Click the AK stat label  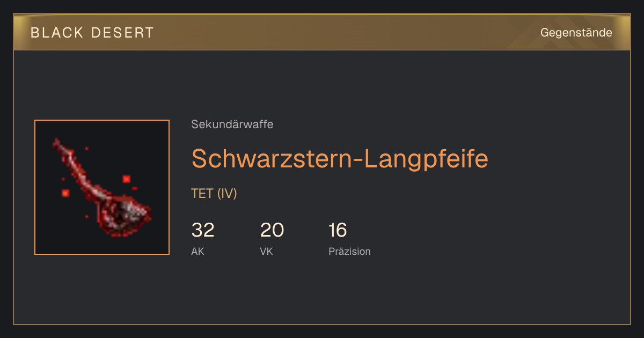[x=197, y=251]
